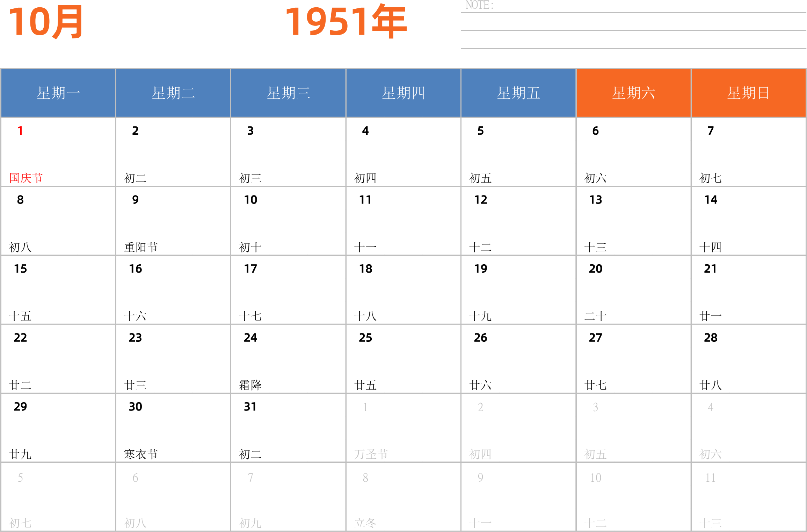Select the orange 星期六 header
Image resolution: width=807 pixels, height=532 pixels.
coord(633,93)
